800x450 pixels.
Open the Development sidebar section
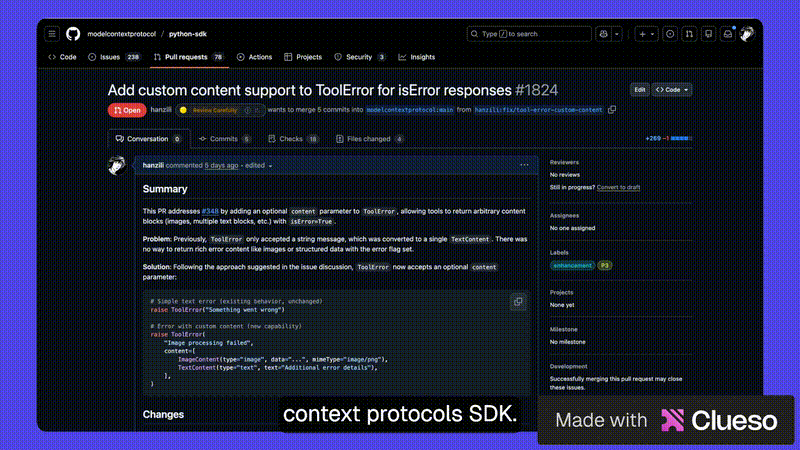(x=568, y=366)
